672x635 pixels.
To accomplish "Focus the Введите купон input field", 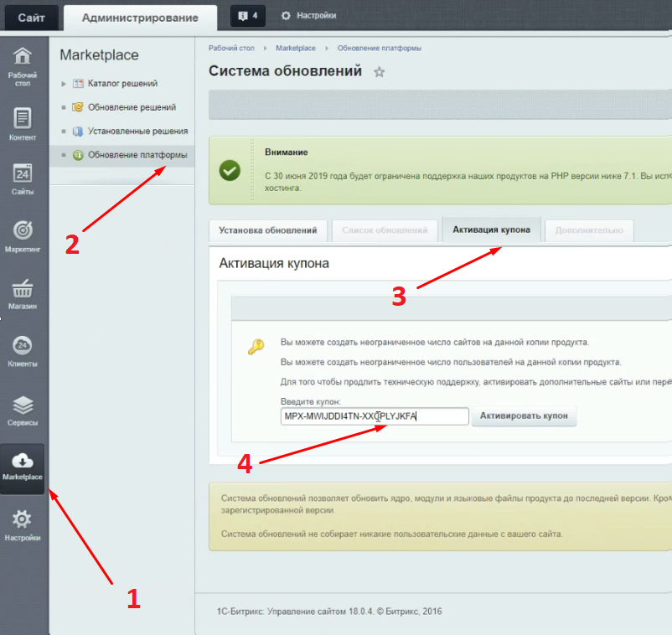I will (375, 416).
